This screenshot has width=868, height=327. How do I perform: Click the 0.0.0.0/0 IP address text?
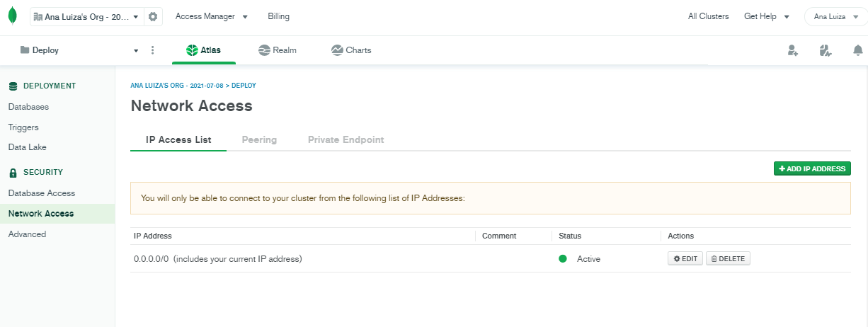152,259
